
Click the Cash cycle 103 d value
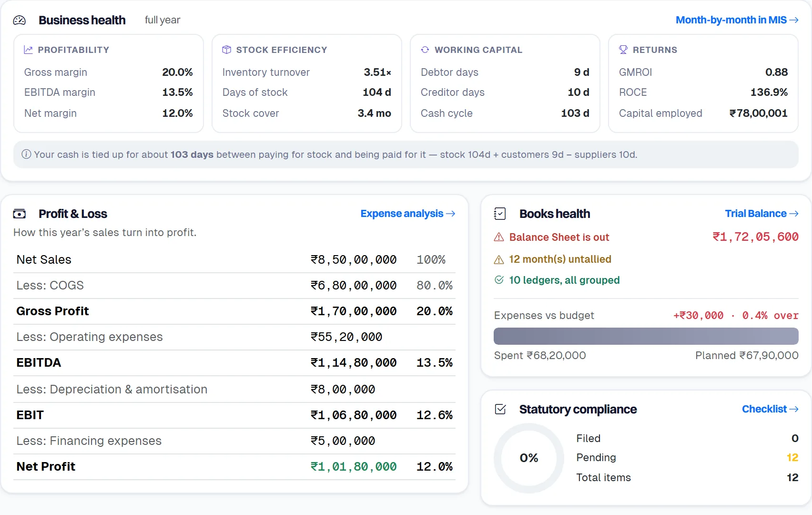coord(575,113)
